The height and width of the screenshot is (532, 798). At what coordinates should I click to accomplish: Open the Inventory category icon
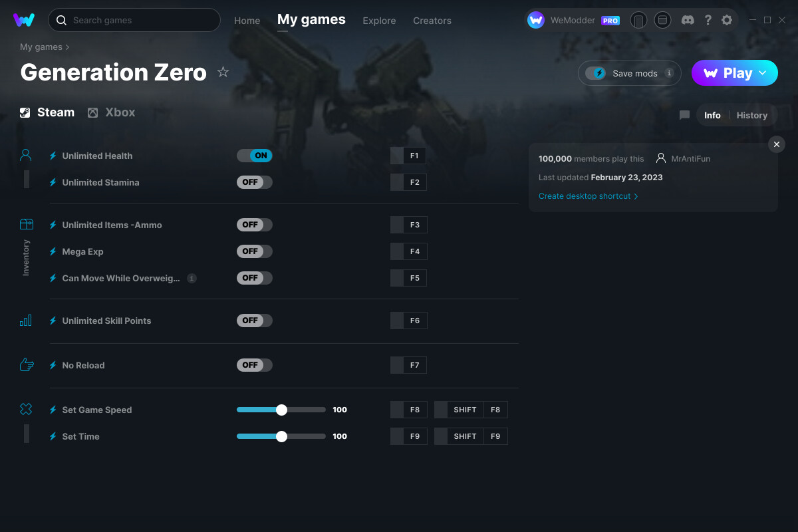pyautogui.click(x=25, y=225)
